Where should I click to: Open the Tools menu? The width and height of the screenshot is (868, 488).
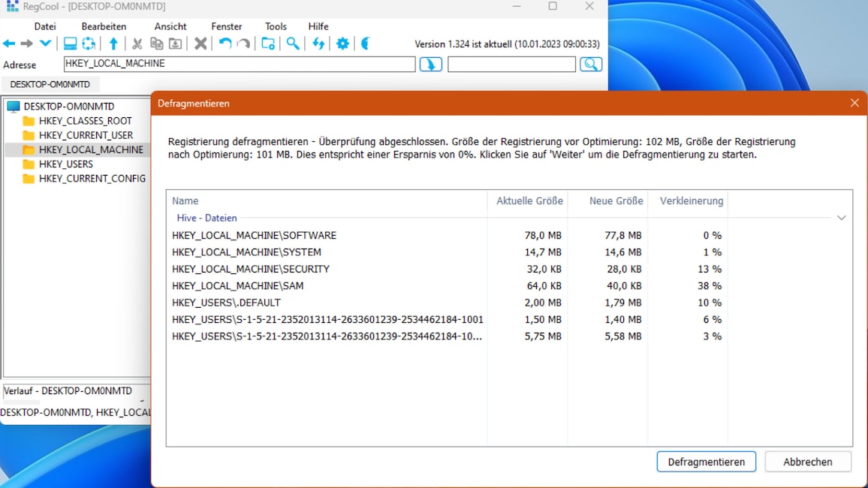(276, 26)
